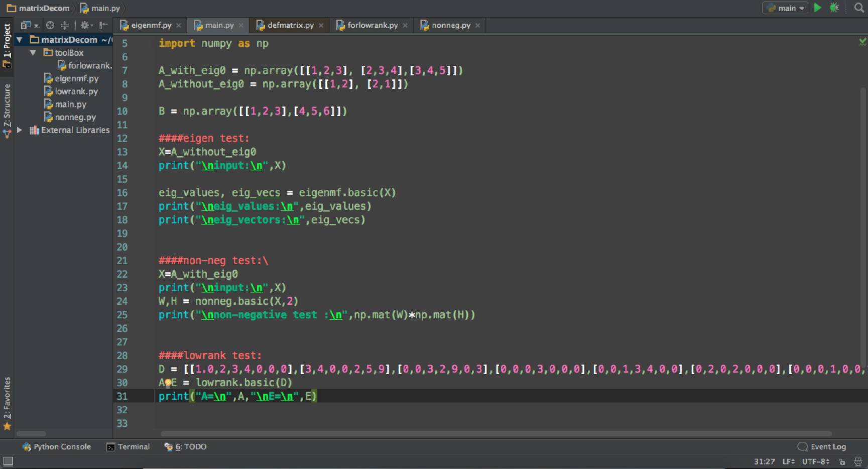Open the main run configuration dropdown

pyautogui.click(x=785, y=8)
